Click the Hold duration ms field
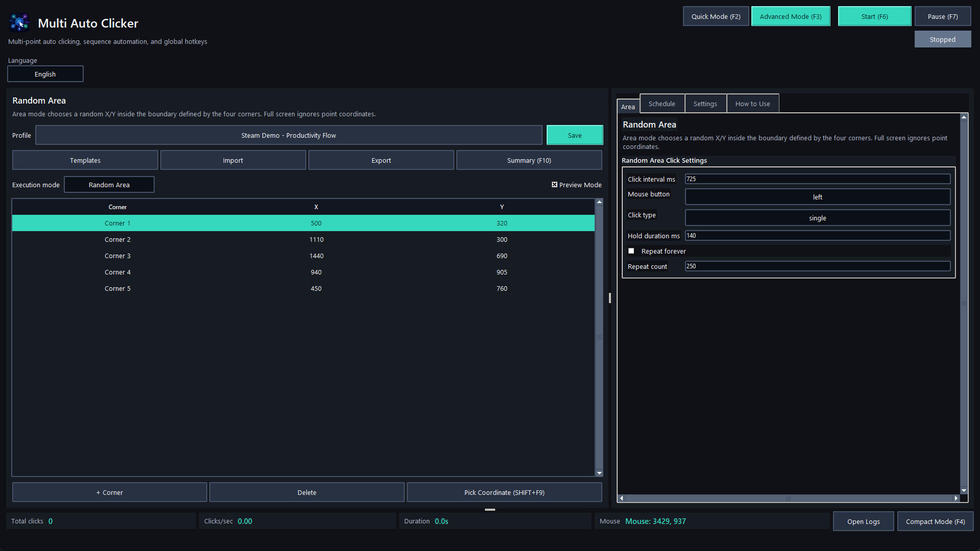Screen dimensions: 980x551 [817, 236]
